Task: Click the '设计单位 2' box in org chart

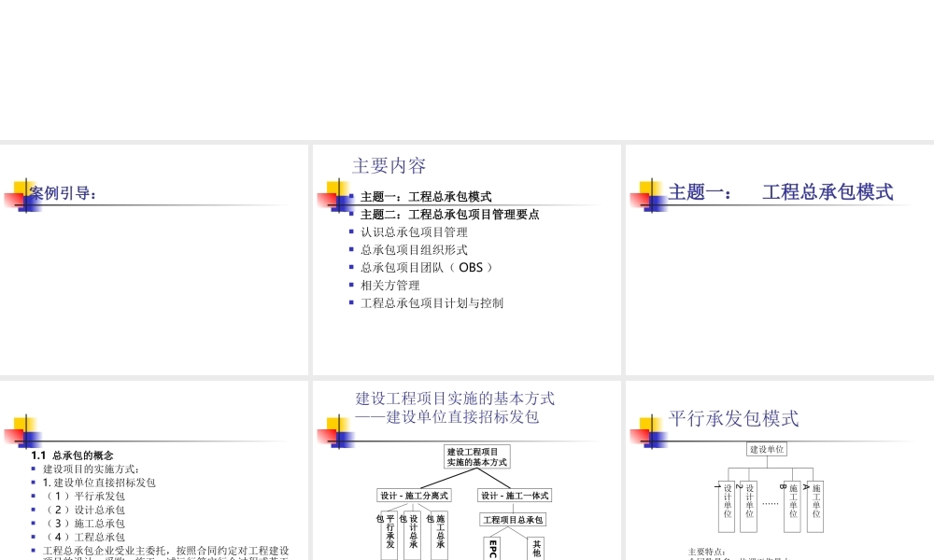Action: tap(749, 507)
